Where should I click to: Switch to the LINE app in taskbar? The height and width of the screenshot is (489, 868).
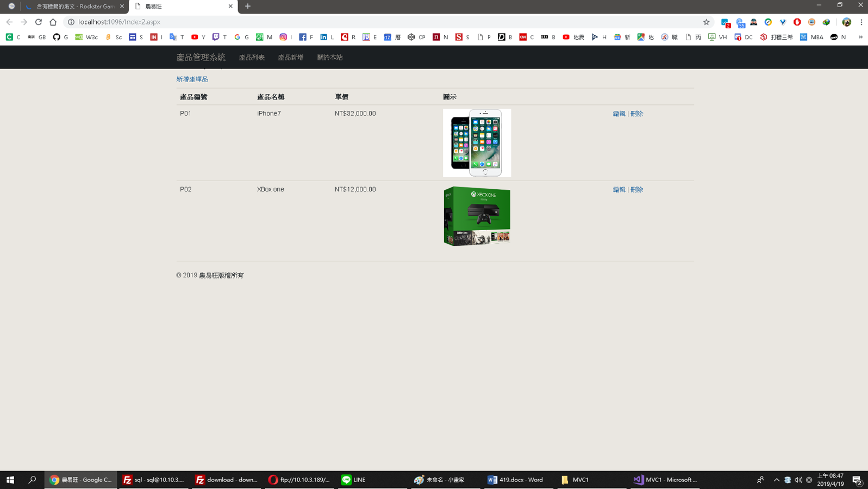coord(372,480)
